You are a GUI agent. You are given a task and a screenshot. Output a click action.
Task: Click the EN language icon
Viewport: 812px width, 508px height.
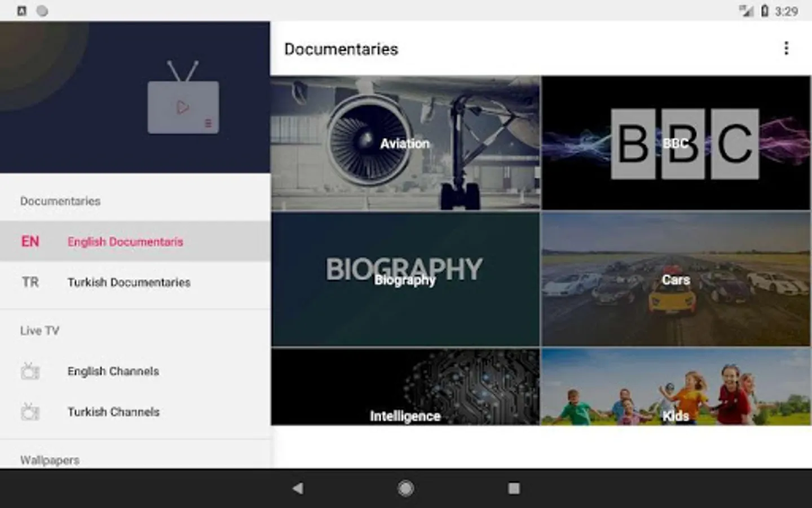(30, 242)
